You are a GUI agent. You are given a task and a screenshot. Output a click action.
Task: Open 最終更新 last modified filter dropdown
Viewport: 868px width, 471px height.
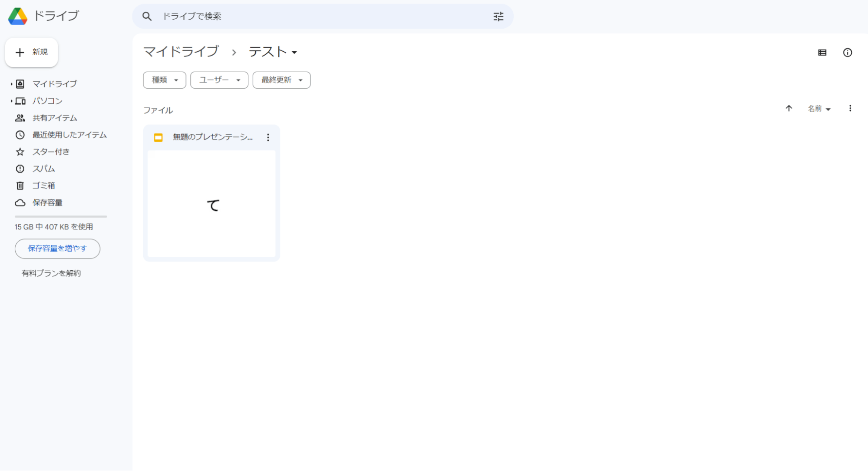tap(281, 80)
